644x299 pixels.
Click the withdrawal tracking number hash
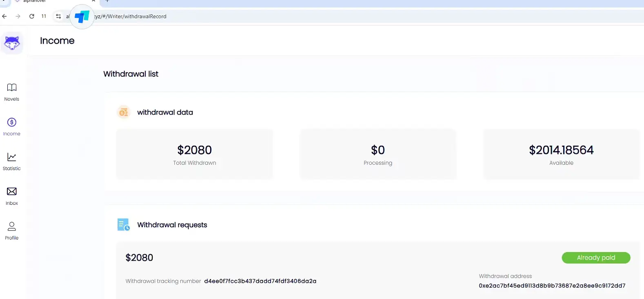pos(260,281)
